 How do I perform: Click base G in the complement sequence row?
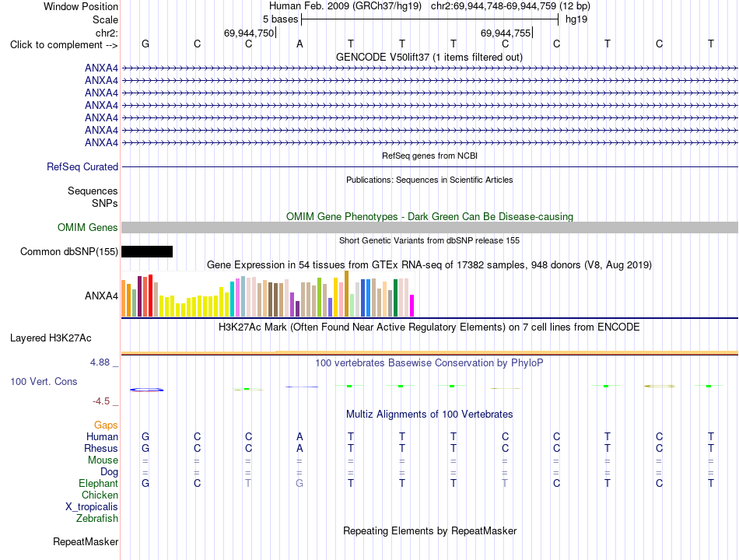click(x=145, y=44)
